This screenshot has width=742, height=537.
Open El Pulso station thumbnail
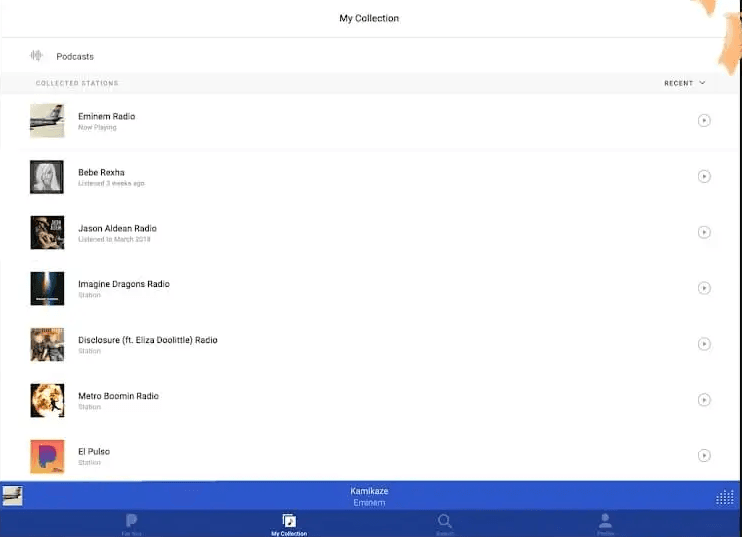point(47,456)
